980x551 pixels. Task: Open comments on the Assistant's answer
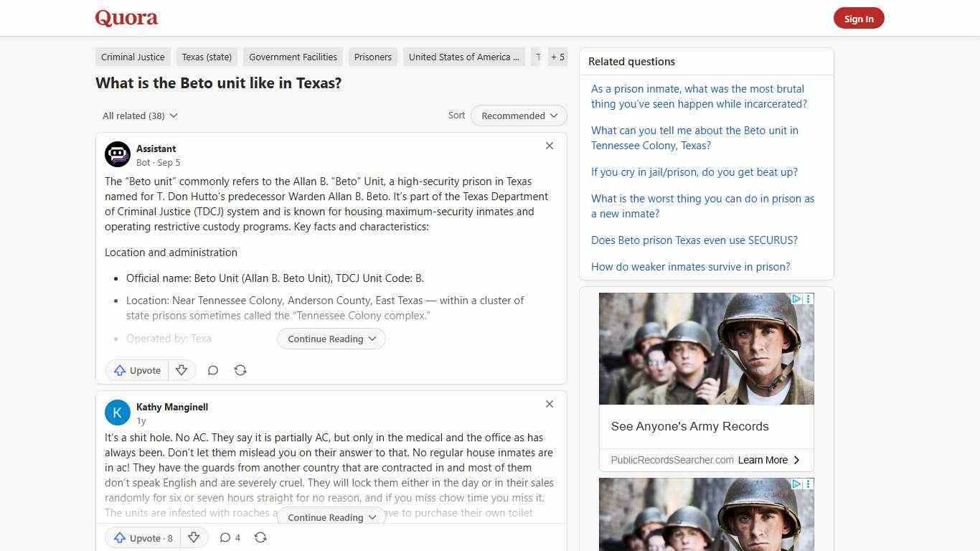click(213, 370)
